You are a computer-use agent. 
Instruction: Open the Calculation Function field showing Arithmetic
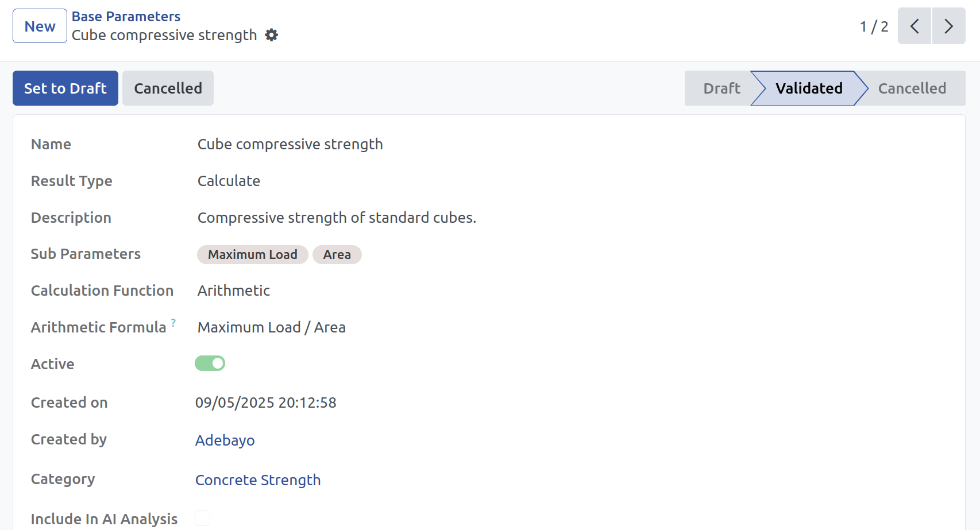234,291
